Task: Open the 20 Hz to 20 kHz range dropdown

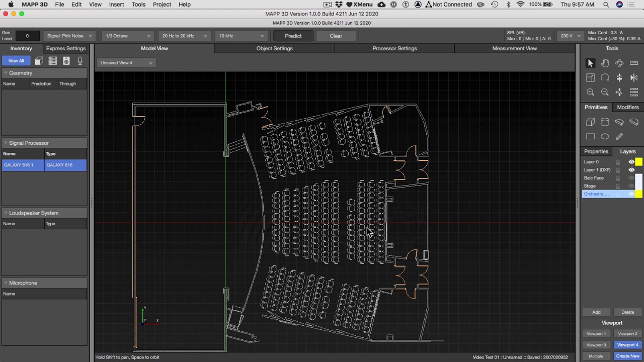Action: pyautogui.click(x=185, y=36)
